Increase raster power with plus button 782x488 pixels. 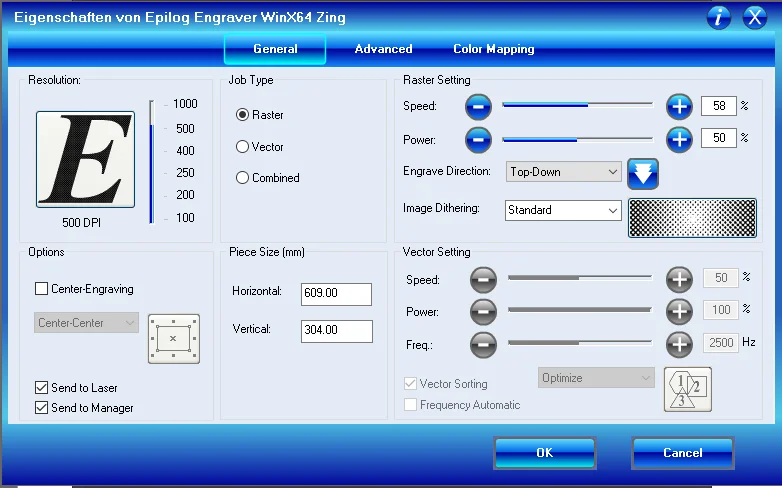point(679,139)
